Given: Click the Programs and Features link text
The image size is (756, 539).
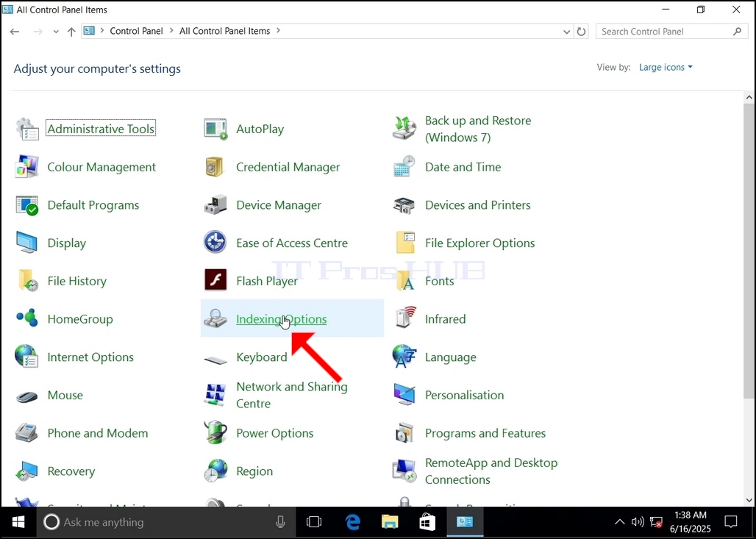Looking at the screenshot, I should click(485, 433).
